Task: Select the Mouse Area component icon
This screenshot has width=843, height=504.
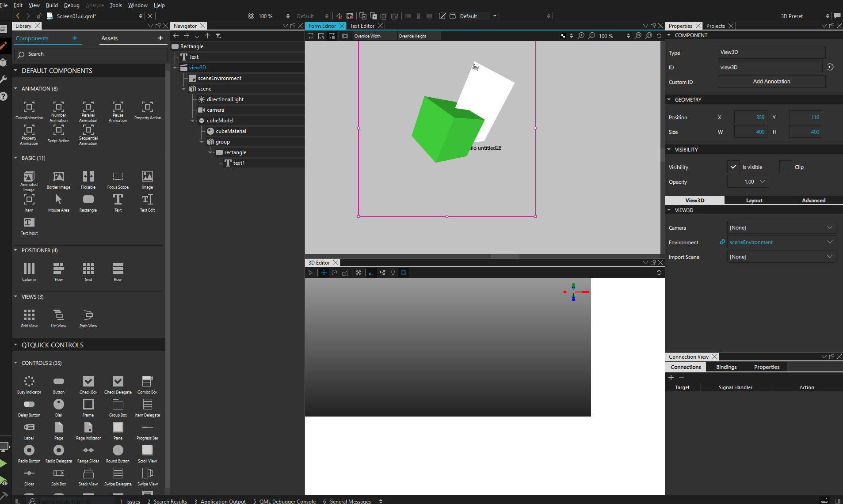Action: [58, 200]
